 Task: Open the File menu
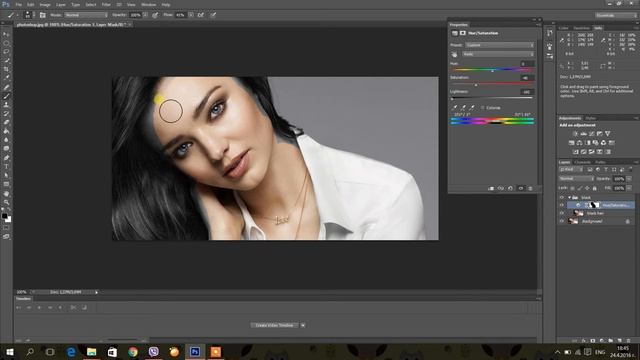[18, 4]
